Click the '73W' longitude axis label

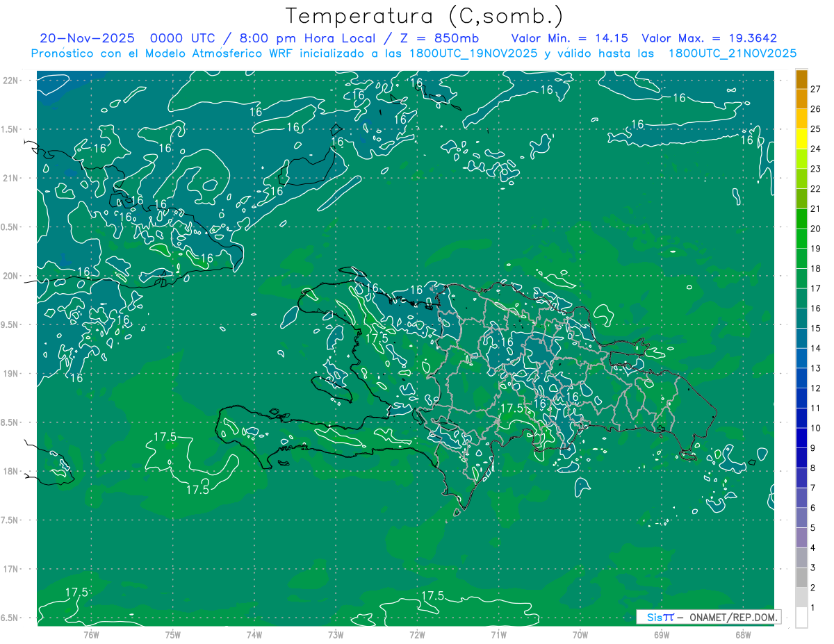336,635
